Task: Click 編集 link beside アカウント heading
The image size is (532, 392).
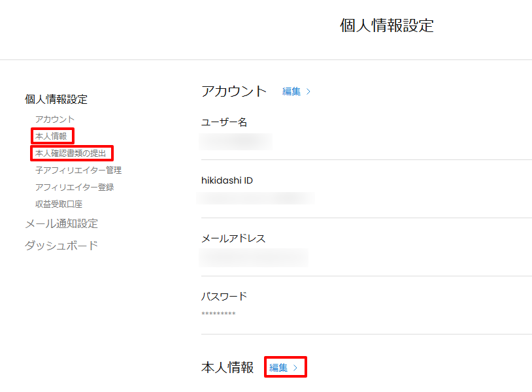Action: 291,91
